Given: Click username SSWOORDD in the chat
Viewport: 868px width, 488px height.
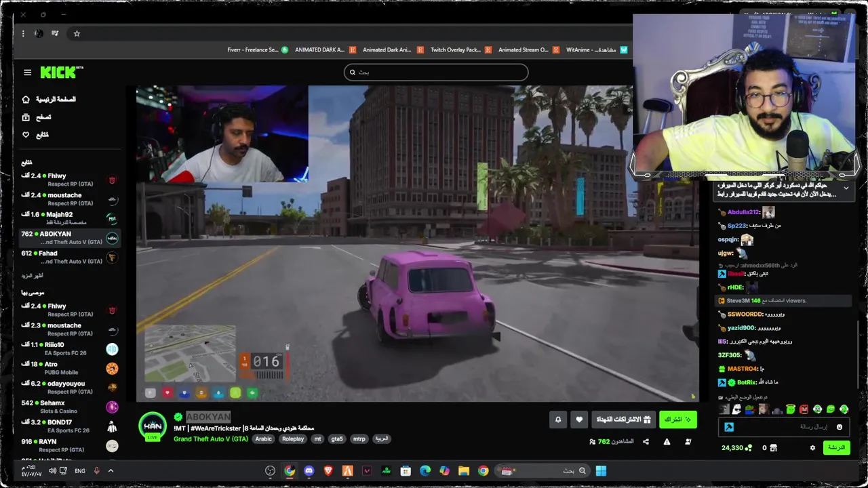Looking at the screenshot, I should pyautogui.click(x=745, y=314).
